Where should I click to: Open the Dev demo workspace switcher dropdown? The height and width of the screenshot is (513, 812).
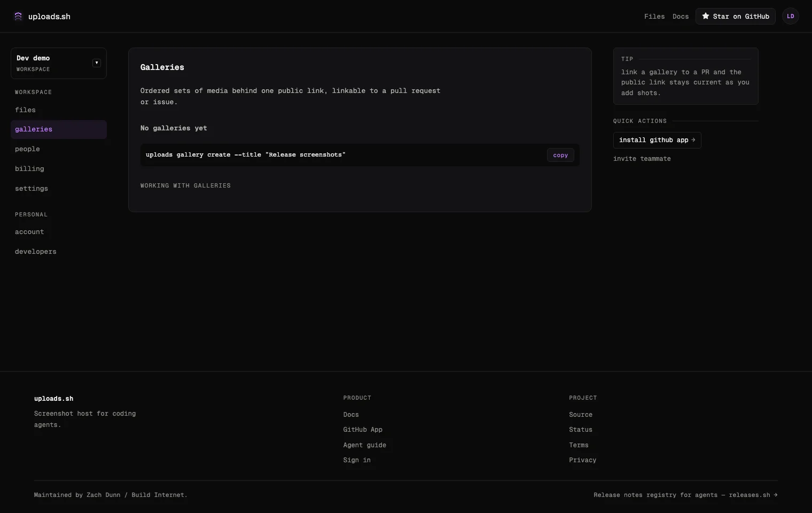[59, 63]
